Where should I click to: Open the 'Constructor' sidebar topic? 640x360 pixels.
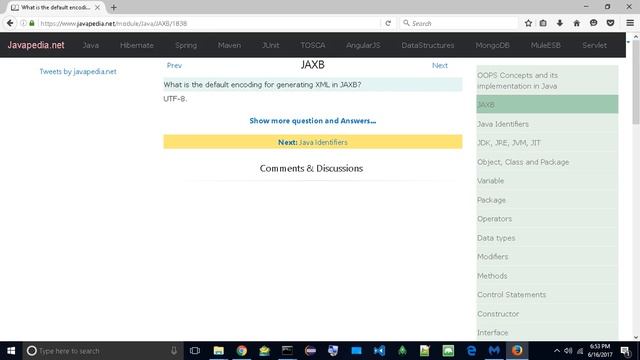pos(547,314)
